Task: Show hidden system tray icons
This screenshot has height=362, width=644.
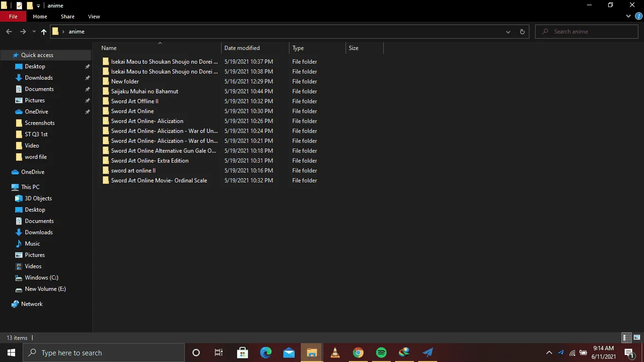Action: pyautogui.click(x=549, y=353)
